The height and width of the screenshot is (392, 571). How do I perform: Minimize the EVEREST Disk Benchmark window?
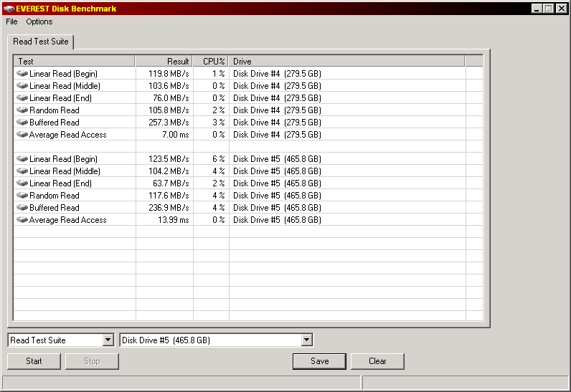(537, 9)
